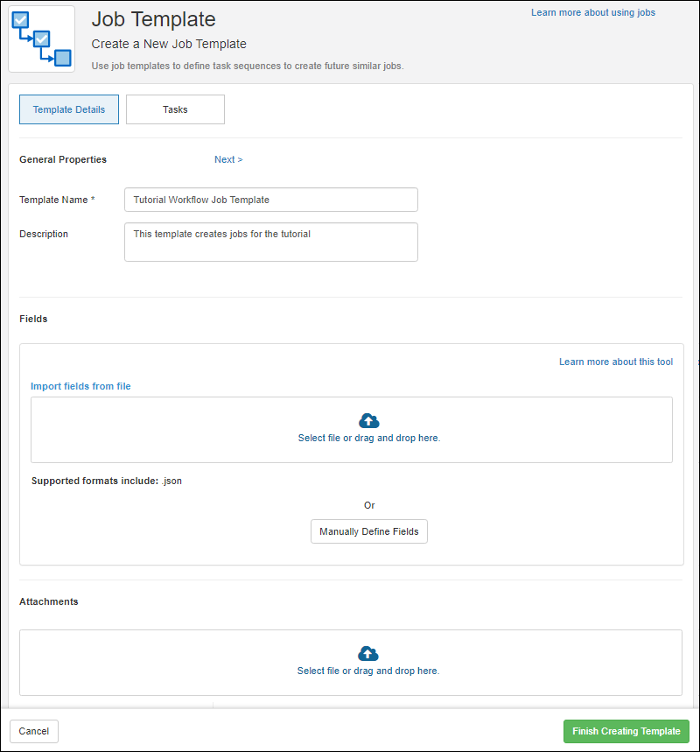Click Finish Creating Template
The width and height of the screenshot is (700, 752).
[x=626, y=731]
